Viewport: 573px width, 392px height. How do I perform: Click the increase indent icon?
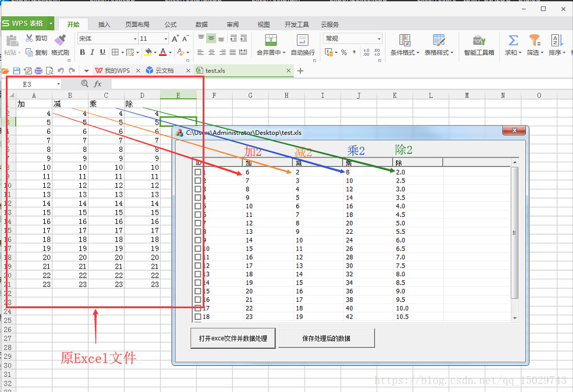244,38
